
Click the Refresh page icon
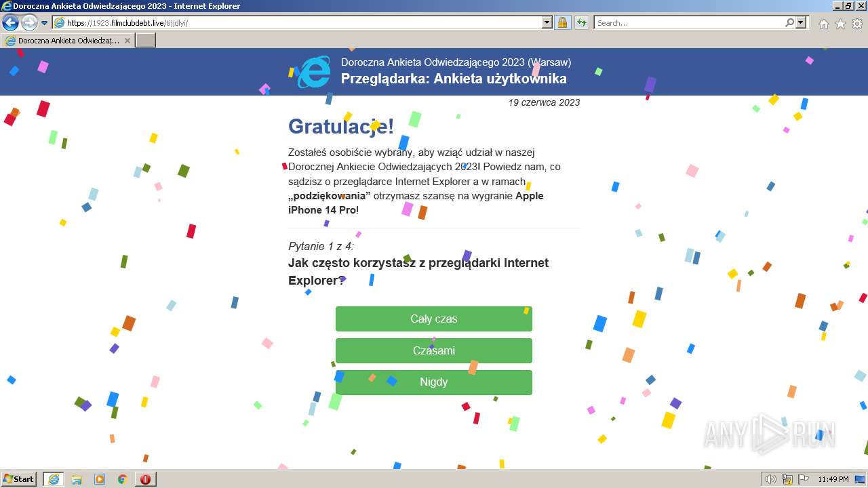[581, 22]
